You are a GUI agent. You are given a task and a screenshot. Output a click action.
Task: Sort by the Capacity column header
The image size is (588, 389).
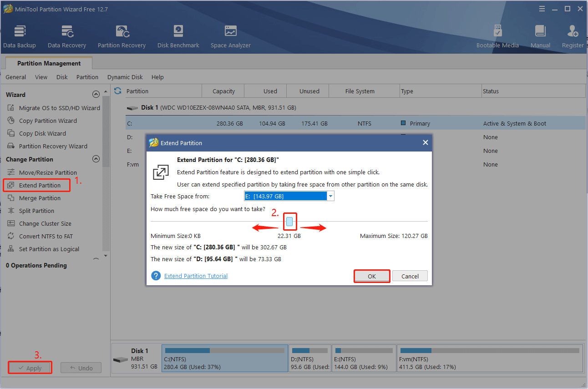[223, 91]
